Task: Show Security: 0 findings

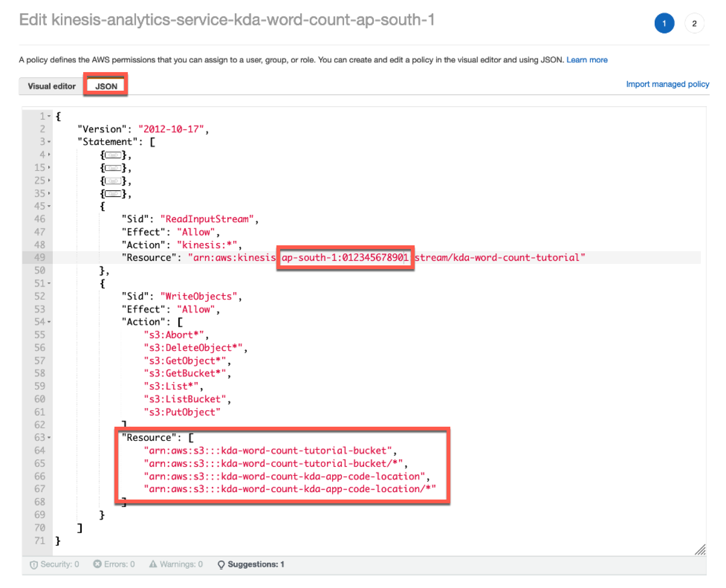Action: click(x=54, y=564)
